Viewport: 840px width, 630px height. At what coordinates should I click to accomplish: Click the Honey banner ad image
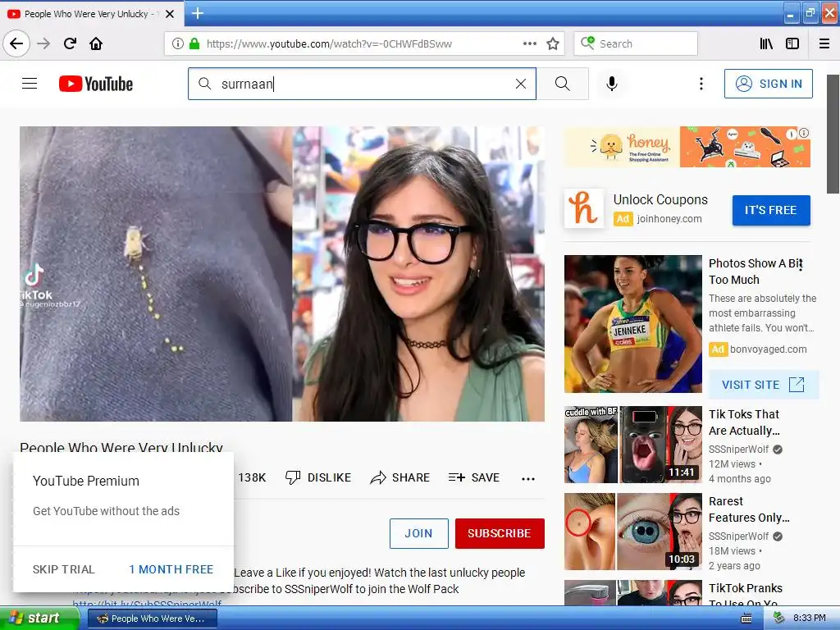point(687,147)
